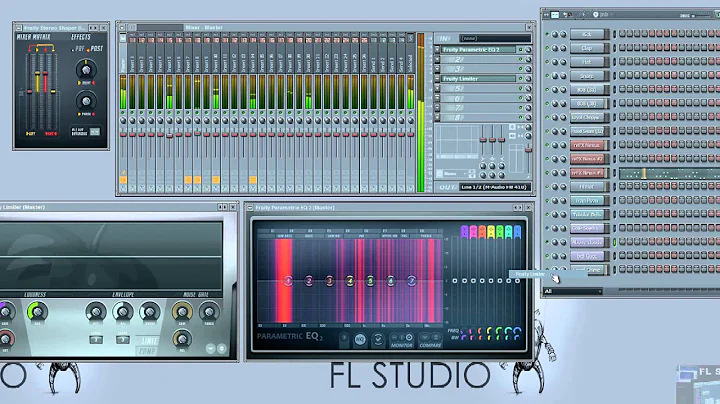Click the Master track volume fader in mixer
720x404 pixels.
[123, 135]
